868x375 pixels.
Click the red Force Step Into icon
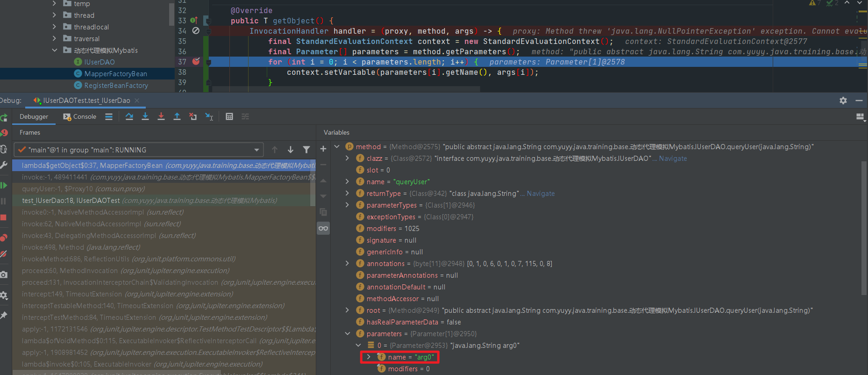pos(161,116)
